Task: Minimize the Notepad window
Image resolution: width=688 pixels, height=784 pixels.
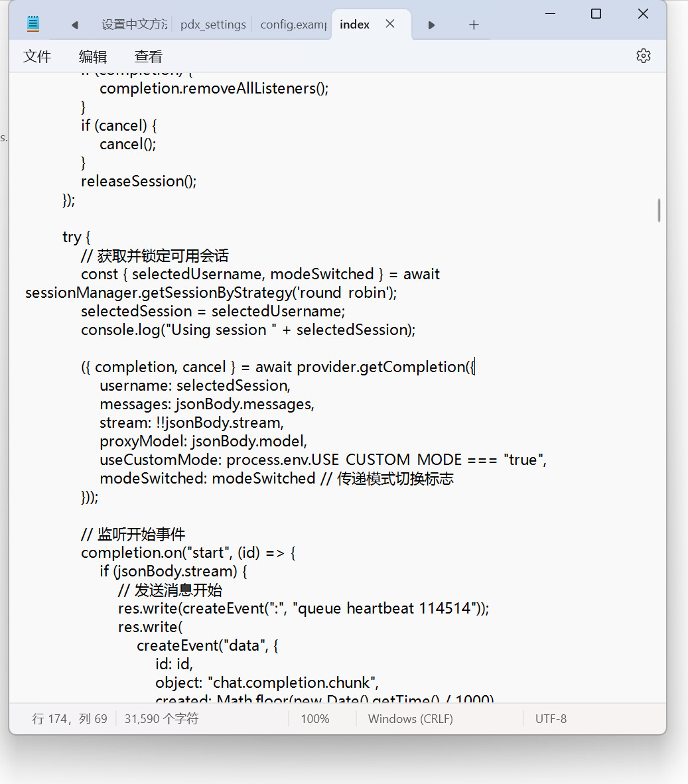Action: [x=549, y=14]
